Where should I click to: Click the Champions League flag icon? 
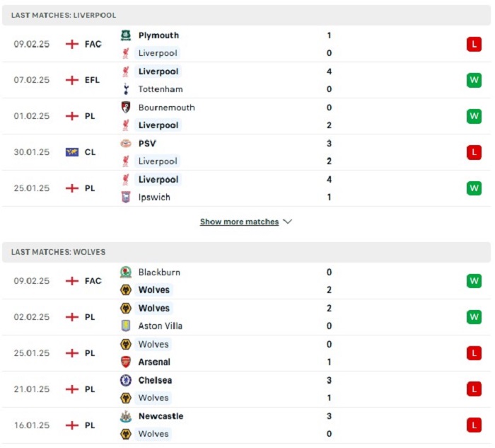[x=72, y=152]
